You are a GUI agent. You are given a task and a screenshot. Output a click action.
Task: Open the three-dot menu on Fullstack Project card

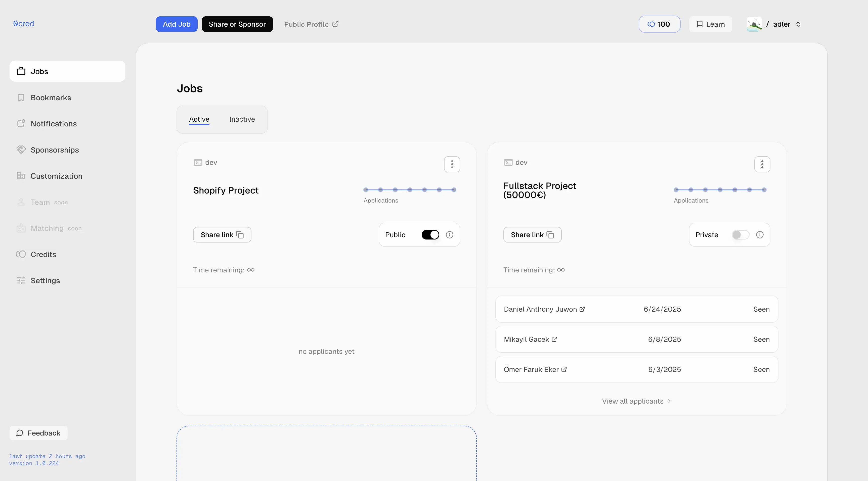(762, 164)
